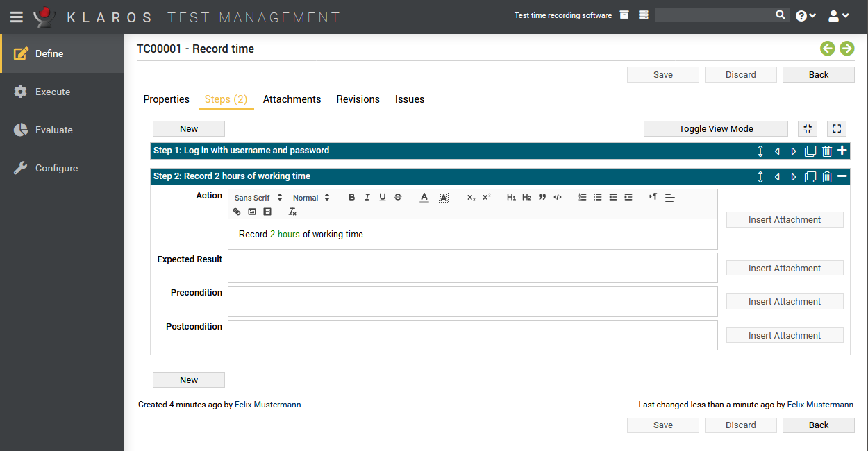Open the Sans Serif font dropdown

point(258,198)
